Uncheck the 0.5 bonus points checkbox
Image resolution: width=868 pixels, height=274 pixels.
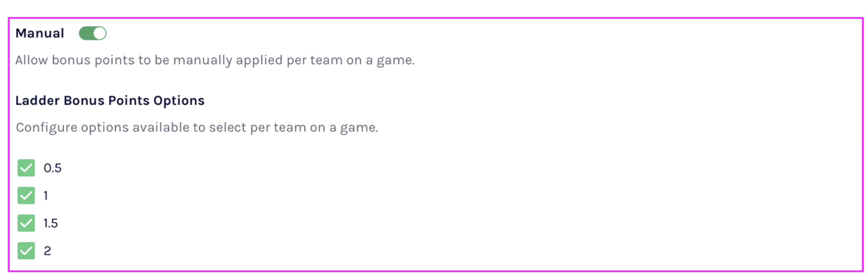pos(26,168)
